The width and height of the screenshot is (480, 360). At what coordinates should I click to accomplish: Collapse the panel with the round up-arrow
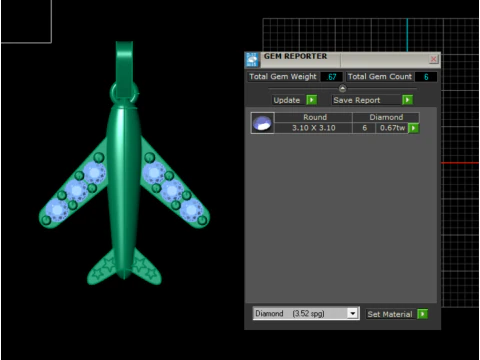342,89
